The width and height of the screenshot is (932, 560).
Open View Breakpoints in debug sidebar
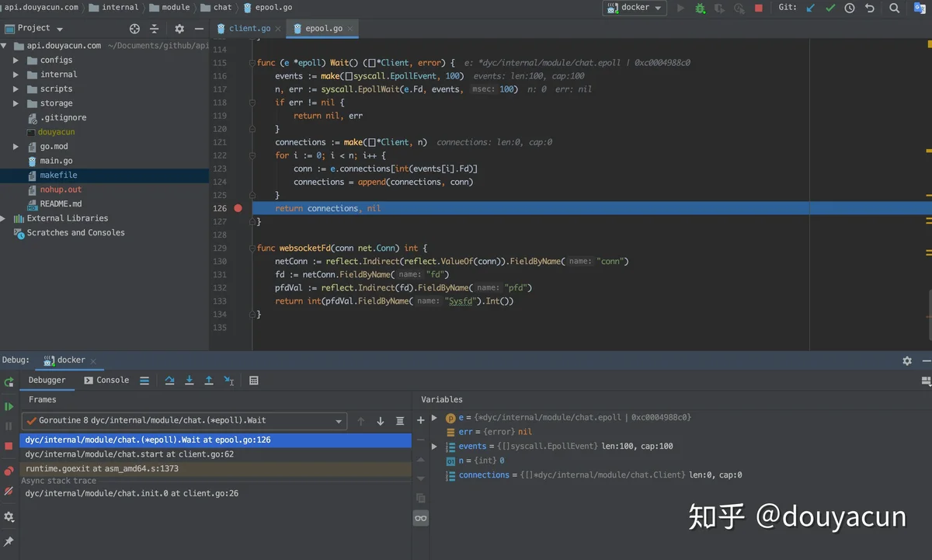[9, 471]
